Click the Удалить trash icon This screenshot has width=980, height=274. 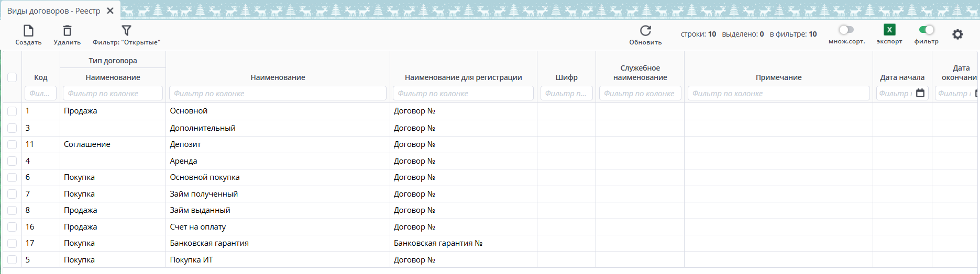click(67, 31)
